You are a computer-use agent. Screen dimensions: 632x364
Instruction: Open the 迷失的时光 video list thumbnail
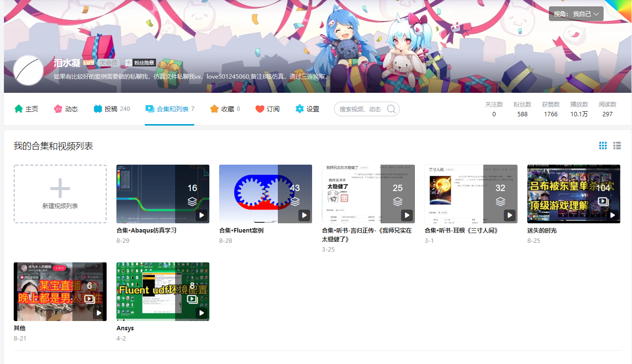pos(574,194)
